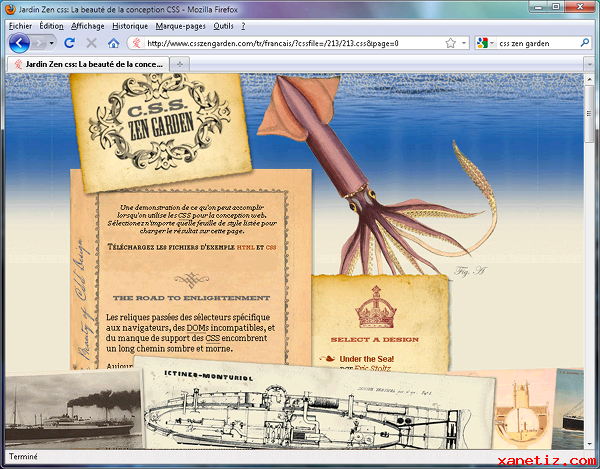
Task: Click the steamship photograph thumbnail
Action: point(73,410)
